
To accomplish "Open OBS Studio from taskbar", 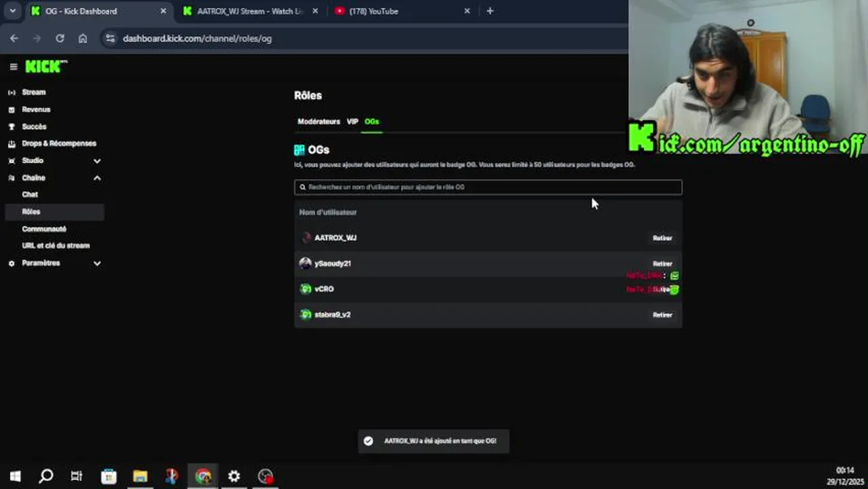I will (x=266, y=477).
